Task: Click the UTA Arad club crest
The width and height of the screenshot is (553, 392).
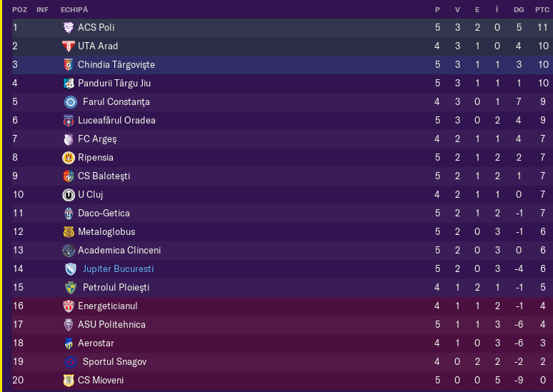Action: tap(69, 46)
